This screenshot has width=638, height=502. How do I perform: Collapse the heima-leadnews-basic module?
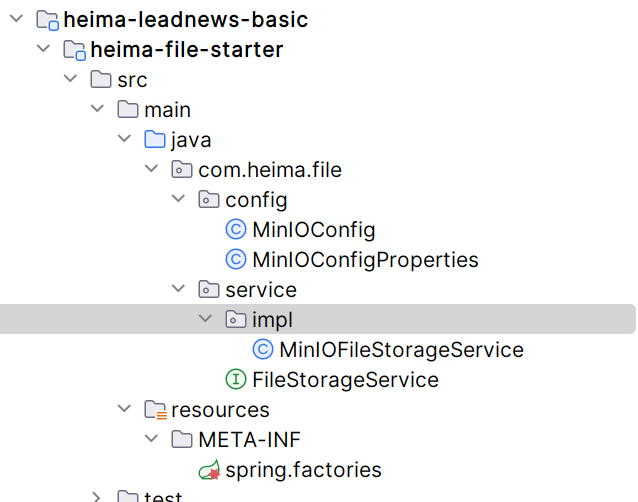(x=17, y=20)
